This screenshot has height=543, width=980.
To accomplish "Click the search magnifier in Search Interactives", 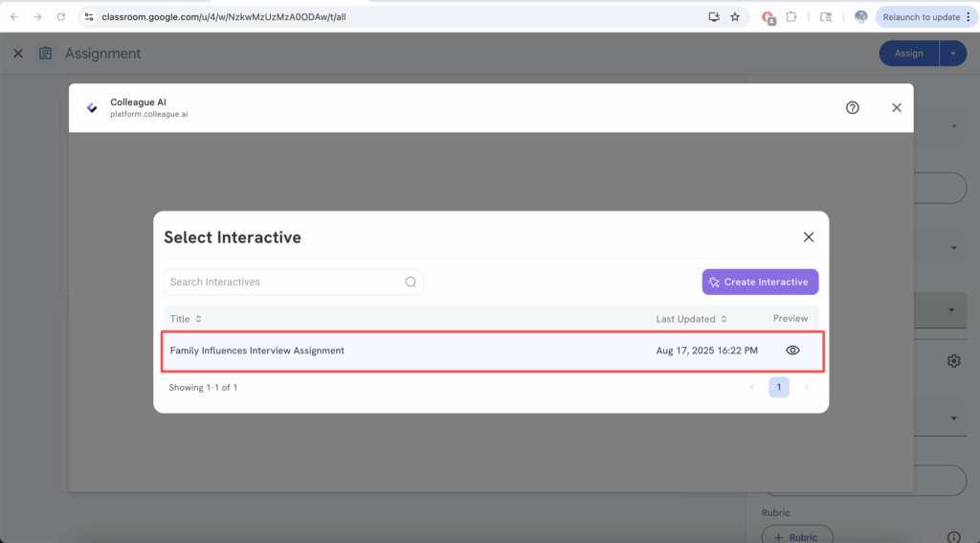I will [411, 283].
